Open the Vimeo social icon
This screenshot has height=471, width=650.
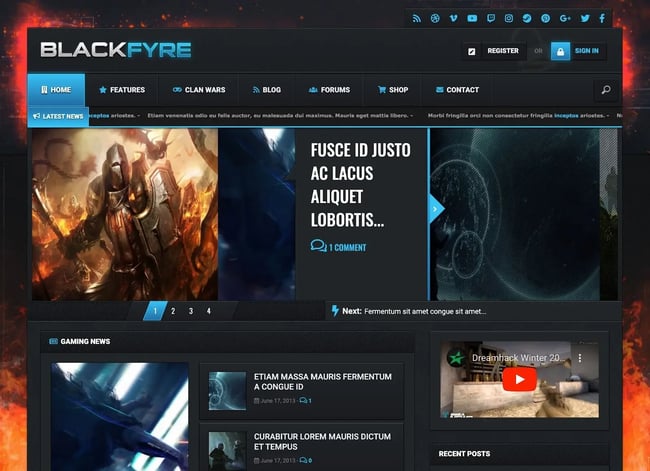(x=454, y=18)
